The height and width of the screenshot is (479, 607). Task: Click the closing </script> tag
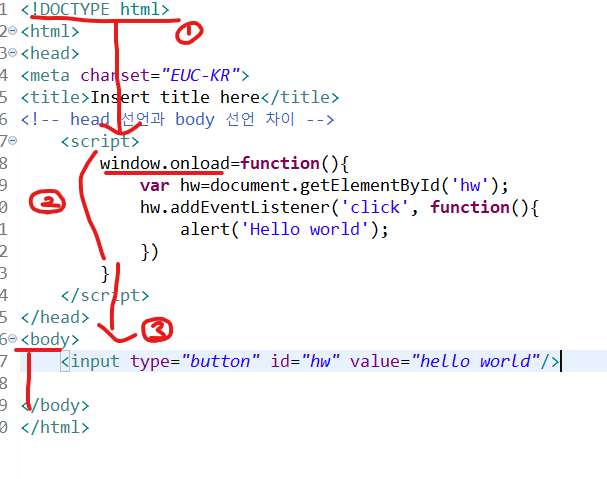tap(105, 296)
